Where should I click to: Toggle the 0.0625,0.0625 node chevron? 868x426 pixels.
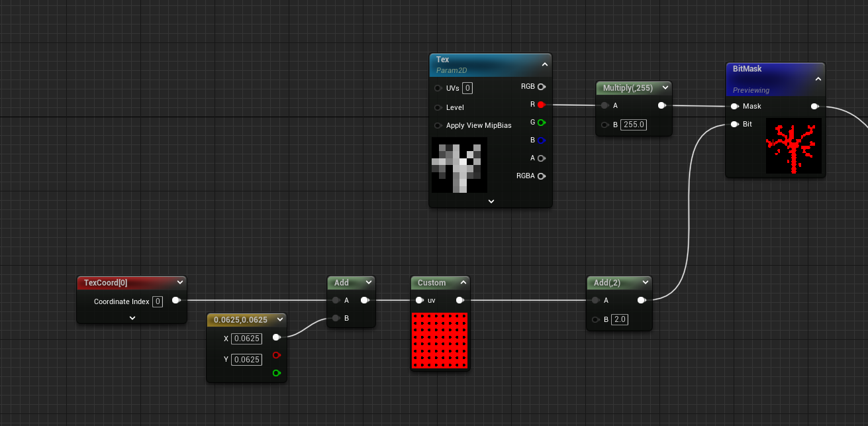point(279,319)
